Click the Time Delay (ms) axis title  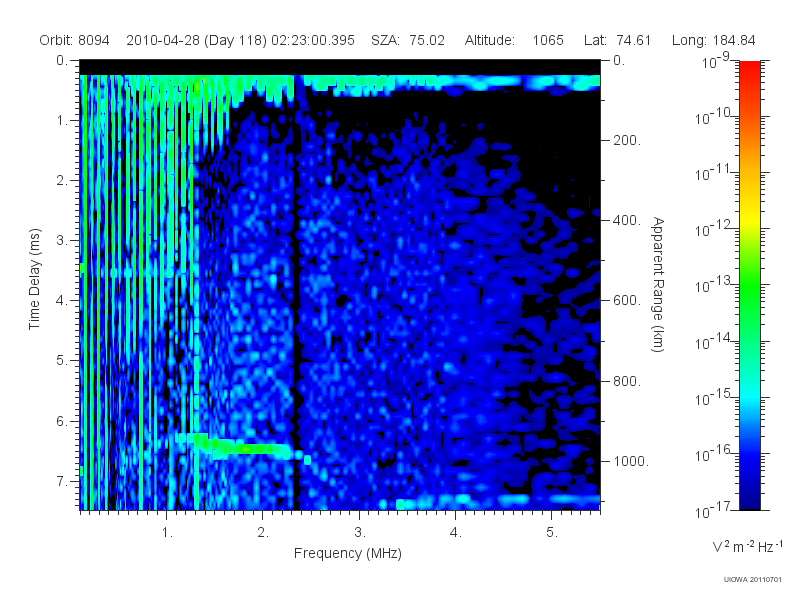tap(34, 279)
